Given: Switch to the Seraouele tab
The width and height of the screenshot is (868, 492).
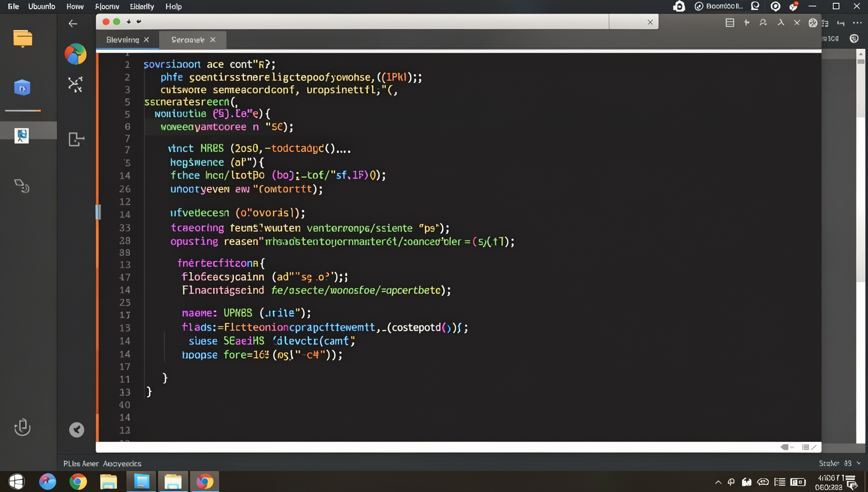Looking at the screenshot, I should [188, 40].
